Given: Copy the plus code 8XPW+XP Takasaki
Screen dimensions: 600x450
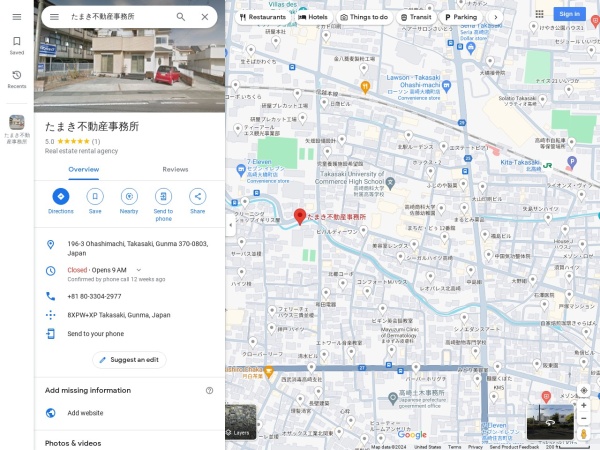Looking at the screenshot, I should (119, 315).
